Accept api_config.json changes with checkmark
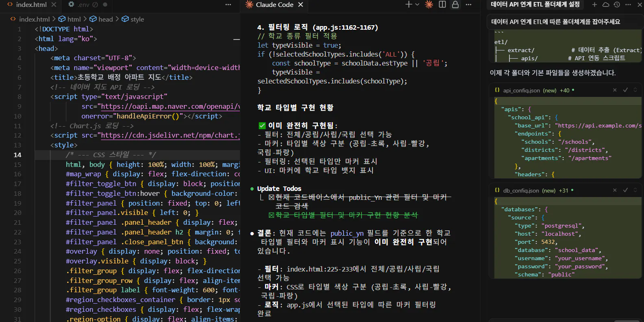 (x=625, y=90)
